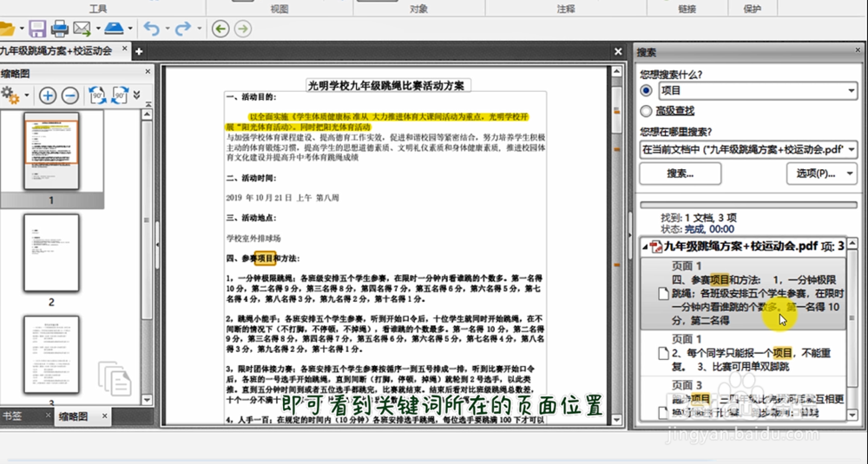Collapse the 九年级跳绳方案+校运动会.pdf results tree
868x464 pixels.
pos(644,246)
